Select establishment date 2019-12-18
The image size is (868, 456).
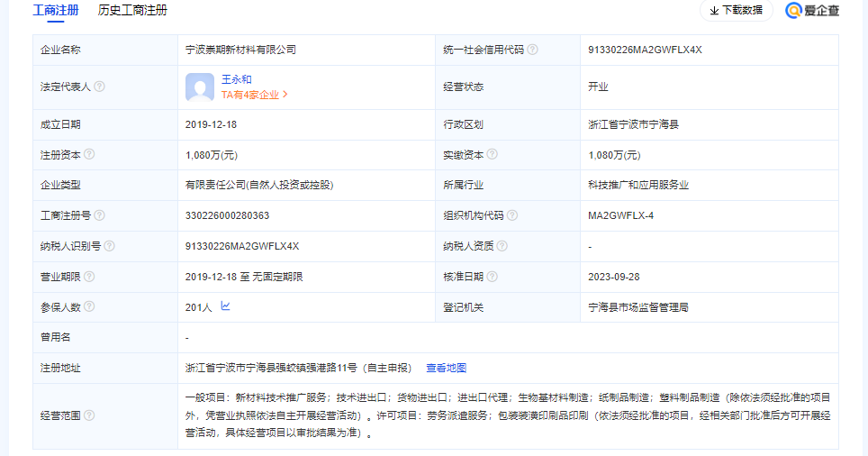pyautogui.click(x=211, y=124)
